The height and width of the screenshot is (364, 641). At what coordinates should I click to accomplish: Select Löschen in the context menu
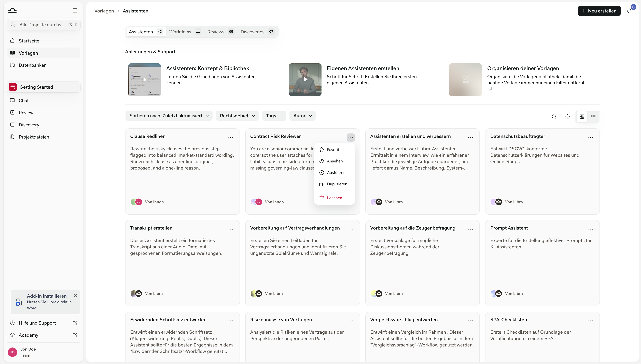coord(334,198)
